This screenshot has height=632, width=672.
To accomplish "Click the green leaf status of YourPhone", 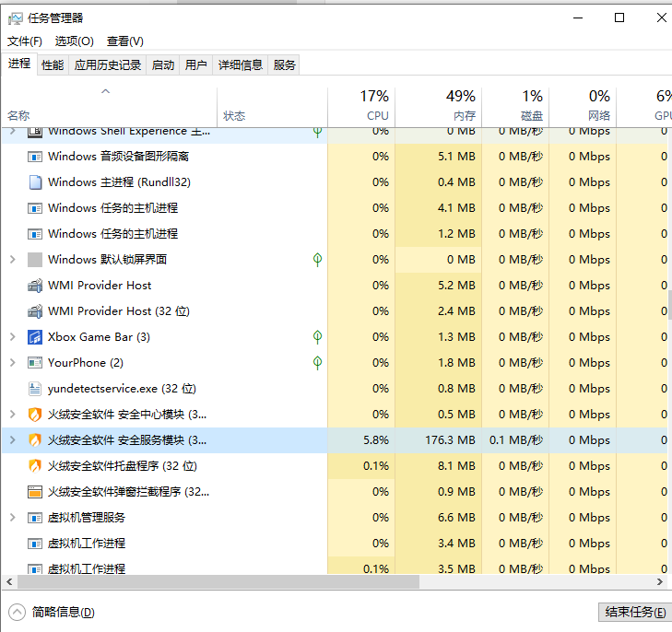I will (x=317, y=363).
